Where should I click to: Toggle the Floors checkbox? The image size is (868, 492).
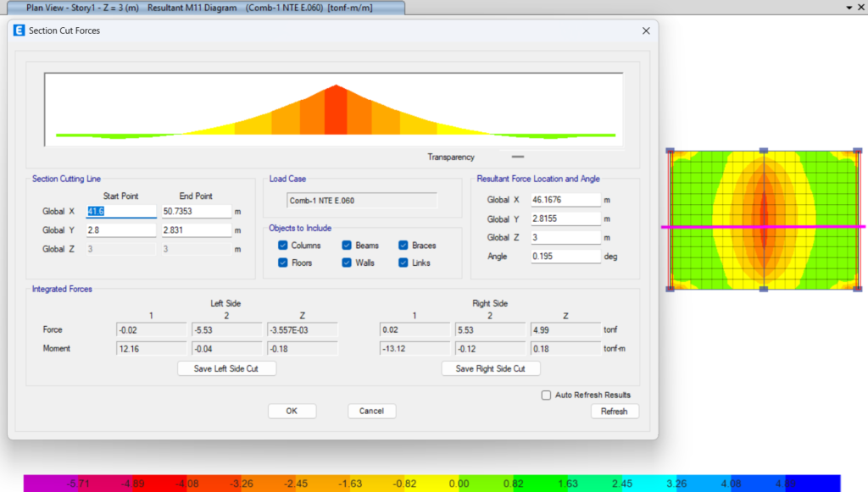283,263
